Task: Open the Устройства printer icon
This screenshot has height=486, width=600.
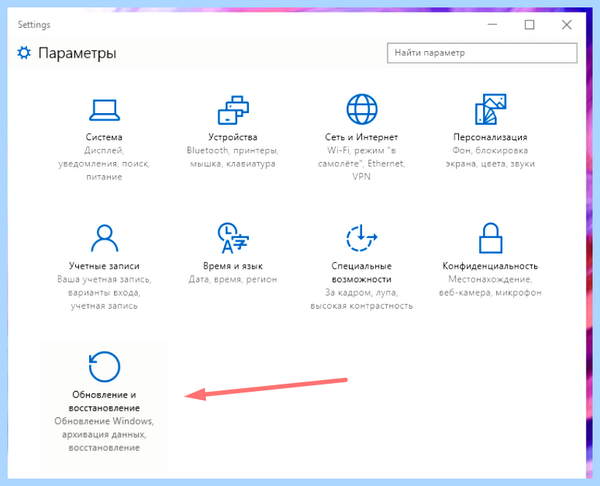Action: pyautogui.click(x=233, y=110)
